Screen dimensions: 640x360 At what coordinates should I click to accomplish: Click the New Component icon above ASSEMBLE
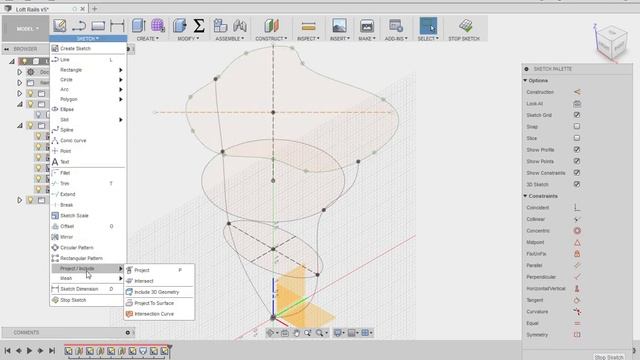click(x=220, y=26)
